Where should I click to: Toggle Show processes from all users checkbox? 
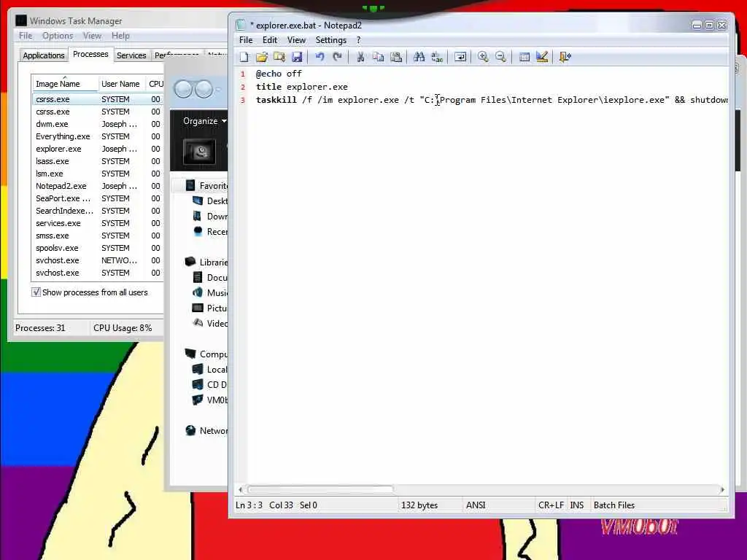pyautogui.click(x=36, y=292)
